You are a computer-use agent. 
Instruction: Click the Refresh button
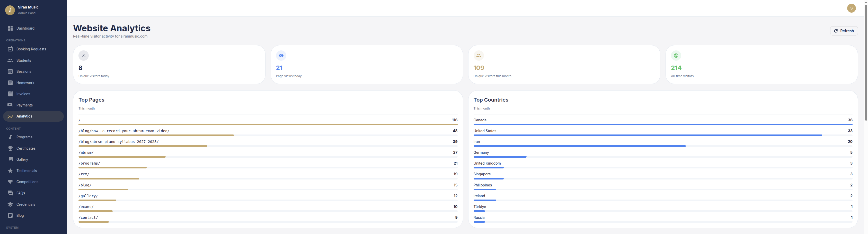click(844, 31)
